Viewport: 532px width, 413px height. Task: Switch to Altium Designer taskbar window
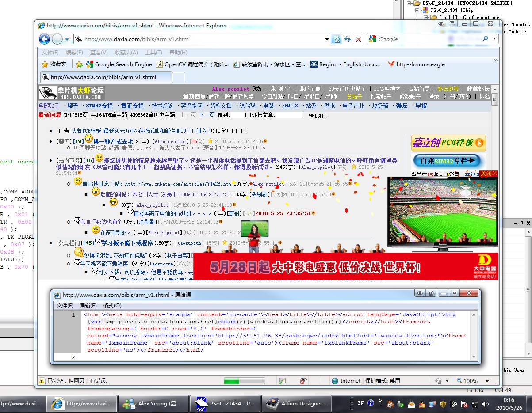[297, 404]
